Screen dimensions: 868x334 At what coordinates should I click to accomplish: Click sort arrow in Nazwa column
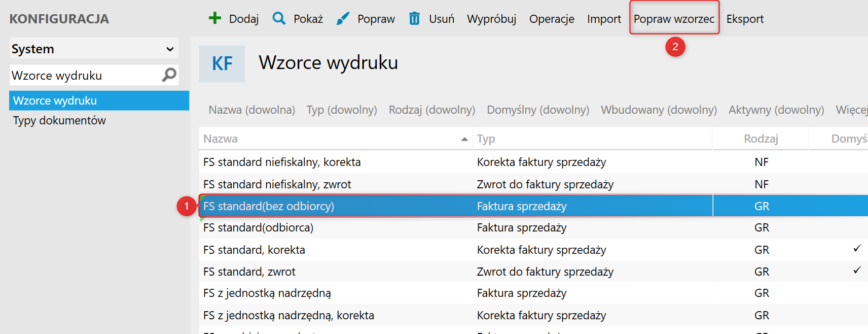464,139
